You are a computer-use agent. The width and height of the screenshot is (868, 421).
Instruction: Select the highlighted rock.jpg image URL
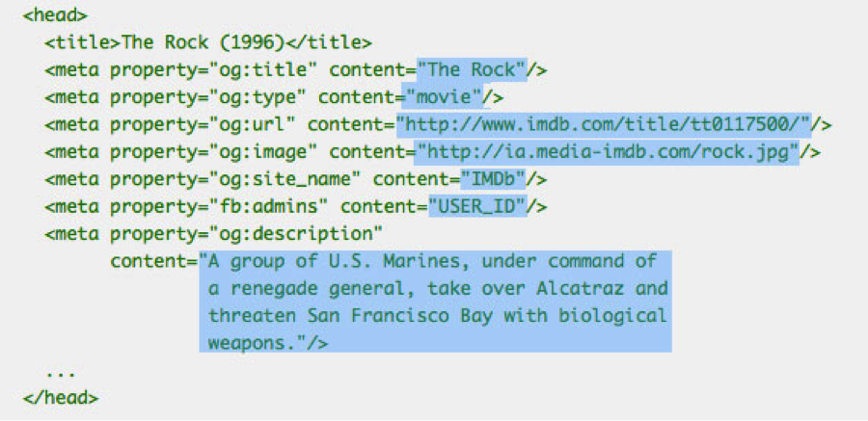click(609, 151)
